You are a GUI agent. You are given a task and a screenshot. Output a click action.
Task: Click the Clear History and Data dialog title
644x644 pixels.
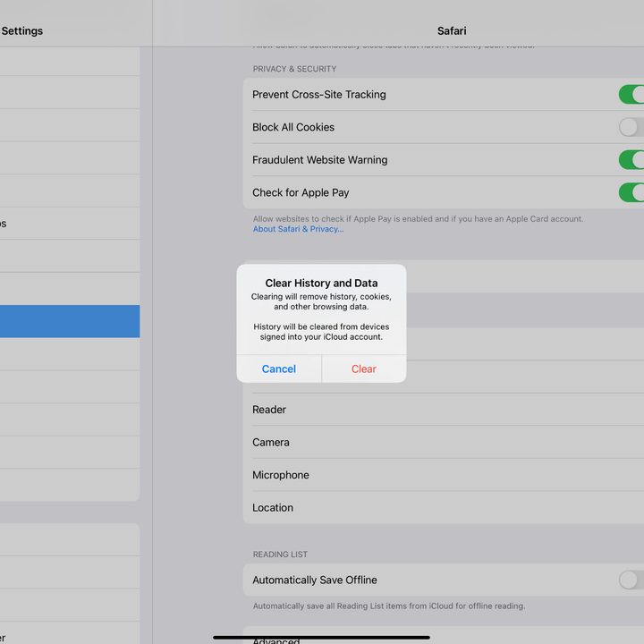tap(322, 283)
